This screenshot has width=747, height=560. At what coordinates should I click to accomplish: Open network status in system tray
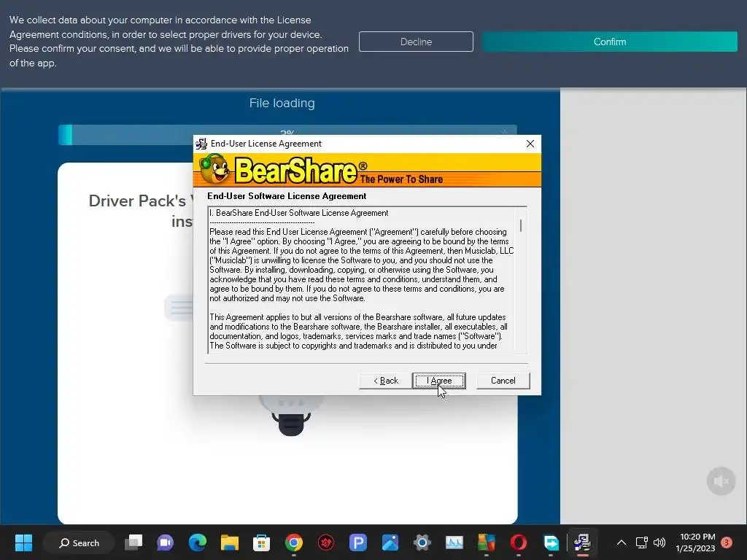pos(642,542)
